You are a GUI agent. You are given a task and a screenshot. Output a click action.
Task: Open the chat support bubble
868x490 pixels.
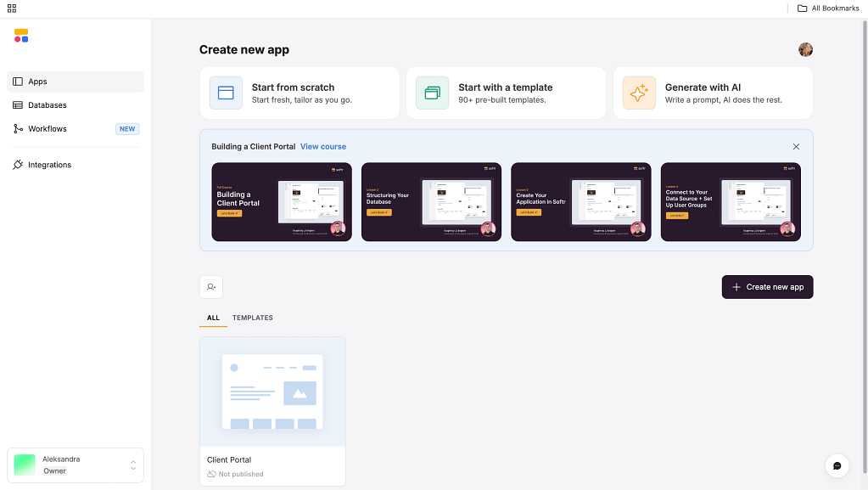(x=837, y=465)
